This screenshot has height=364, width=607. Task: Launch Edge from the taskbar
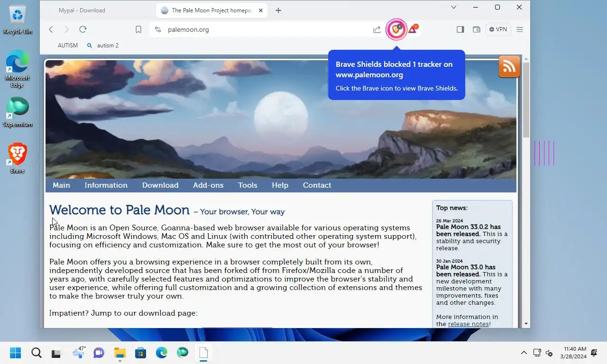[x=162, y=353]
